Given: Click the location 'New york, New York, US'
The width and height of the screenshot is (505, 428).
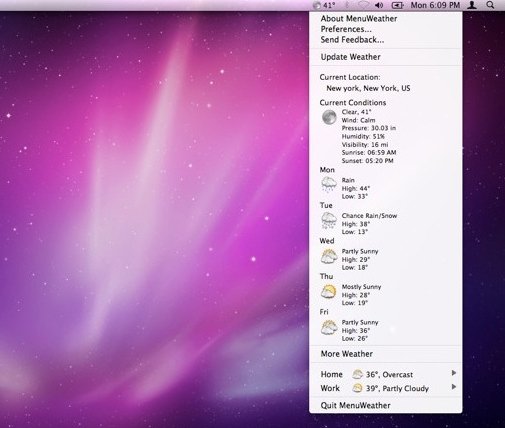Looking at the screenshot, I should tap(368, 88).
